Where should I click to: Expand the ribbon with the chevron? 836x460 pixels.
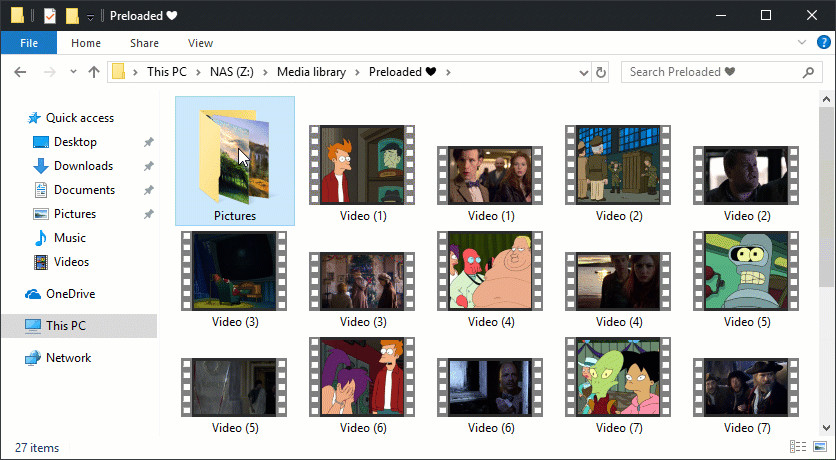pos(802,43)
